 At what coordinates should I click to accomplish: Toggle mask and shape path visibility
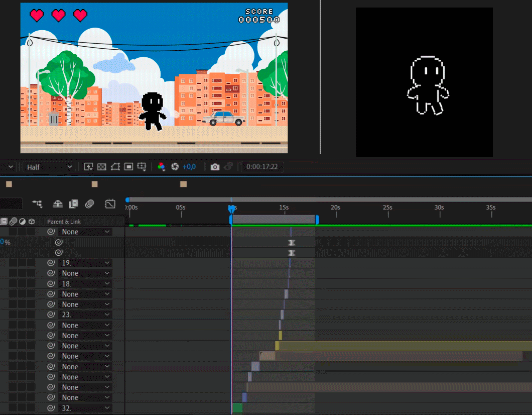click(x=115, y=167)
